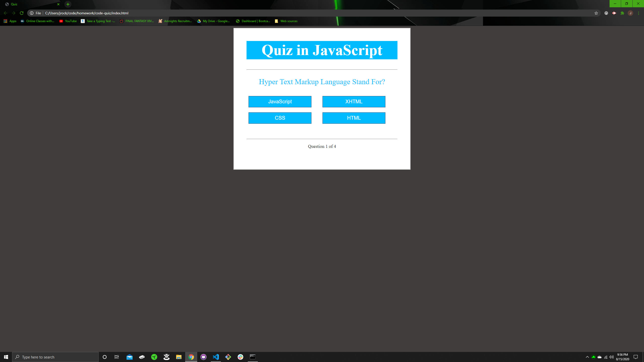Bookmark this page using the star icon
644x362 pixels.
point(596,13)
